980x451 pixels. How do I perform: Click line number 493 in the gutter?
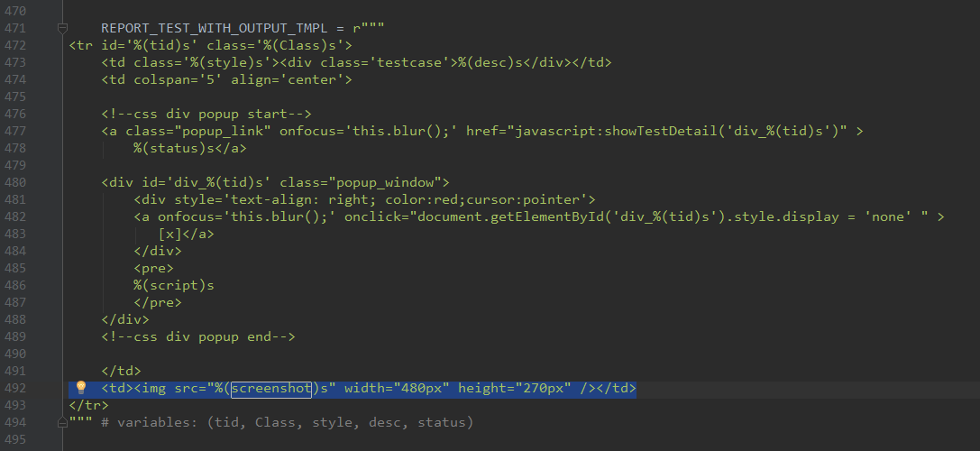point(15,405)
